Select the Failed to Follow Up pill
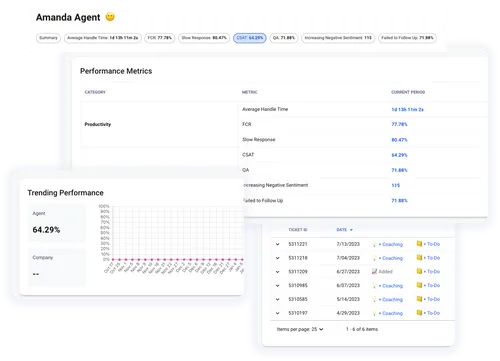The image size is (500, 361). 407,38
